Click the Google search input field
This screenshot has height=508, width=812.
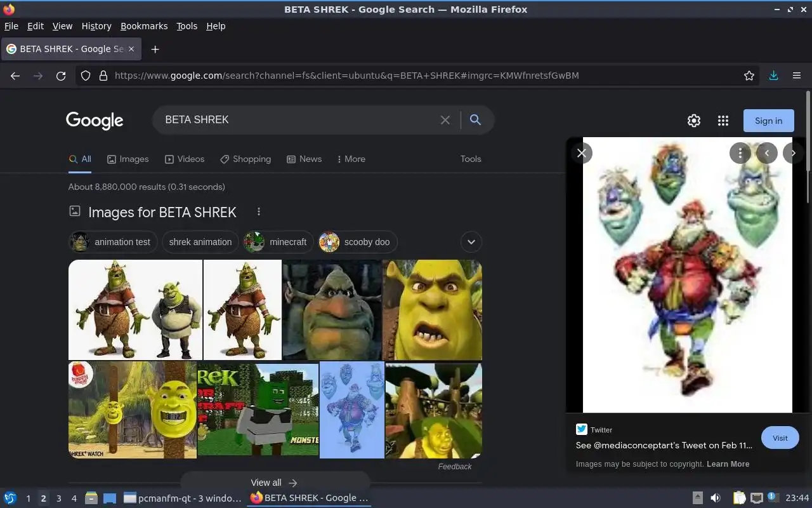(x=298, y=120)
